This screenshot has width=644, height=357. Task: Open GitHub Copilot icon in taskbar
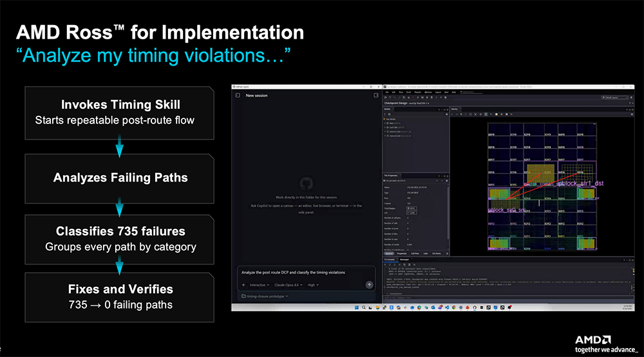pyautogui.click(x=475, y=307)
